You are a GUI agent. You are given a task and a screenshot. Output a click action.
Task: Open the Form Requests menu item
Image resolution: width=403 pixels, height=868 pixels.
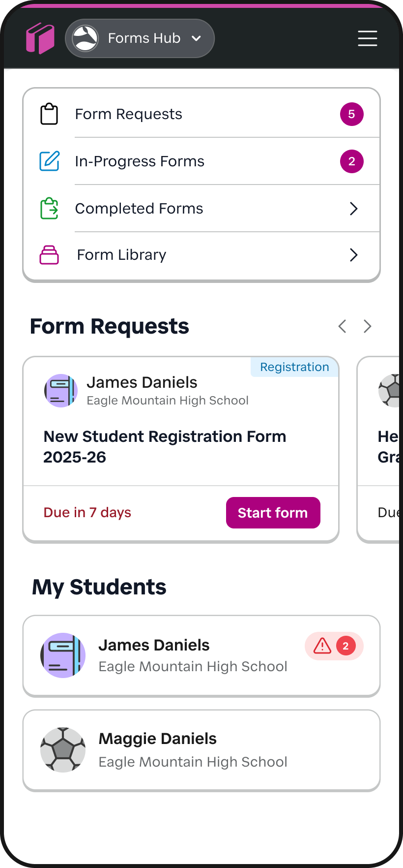pyautogui.click(x=129, y=114)
